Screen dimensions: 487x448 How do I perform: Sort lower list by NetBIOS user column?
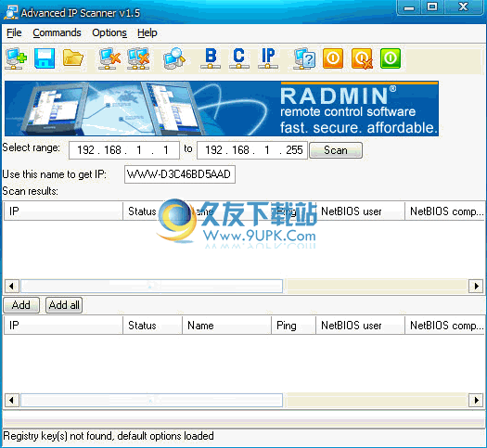[x=360, y=326]
